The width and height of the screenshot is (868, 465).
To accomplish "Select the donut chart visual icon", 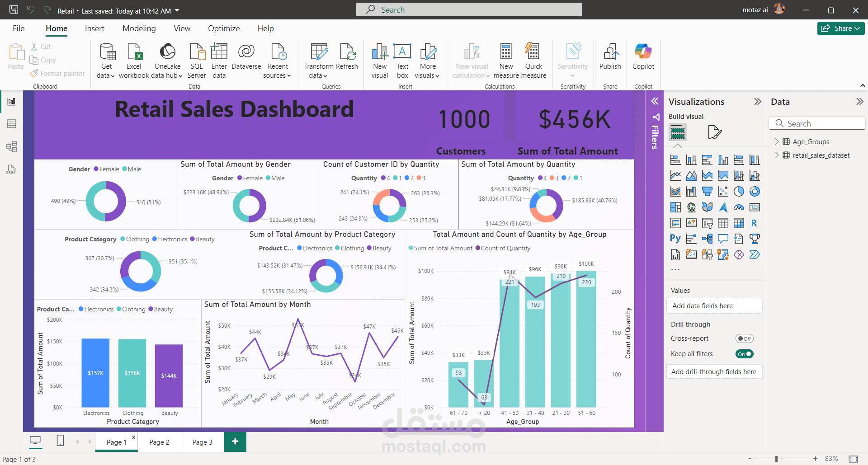I will tap(755, 191).
